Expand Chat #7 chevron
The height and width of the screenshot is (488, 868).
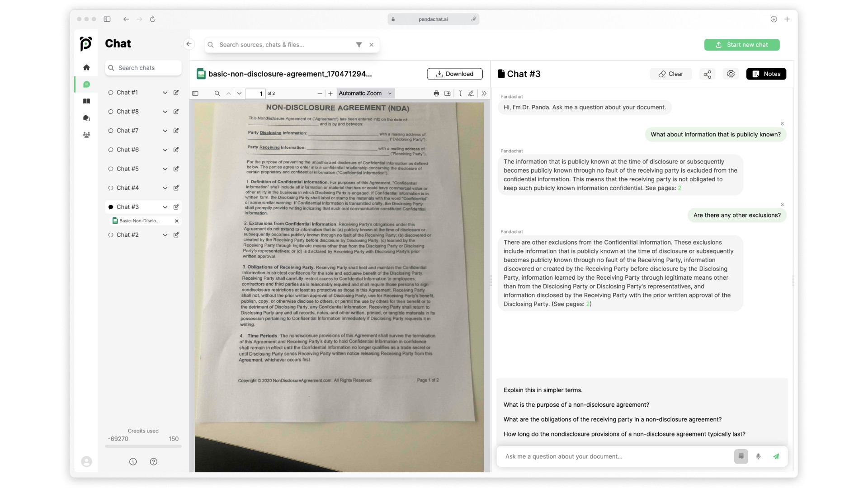[165, 131]
